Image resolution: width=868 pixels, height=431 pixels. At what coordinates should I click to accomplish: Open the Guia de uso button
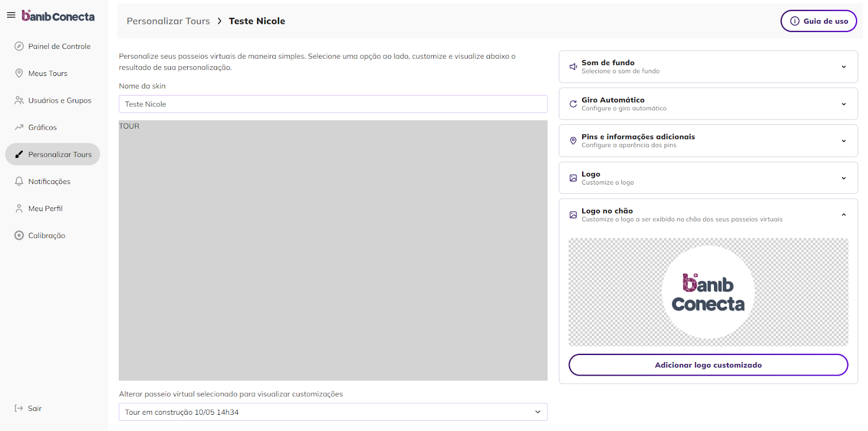point(819,21)
